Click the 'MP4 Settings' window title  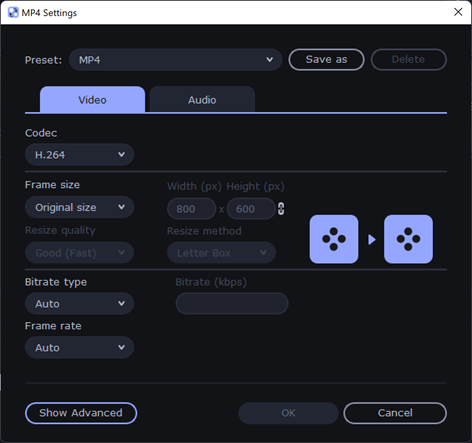coord(49,13)
